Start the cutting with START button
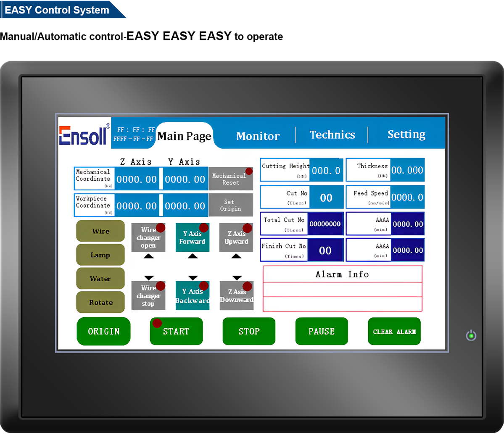Screen dimensions: 504x435 click(176, 331)
